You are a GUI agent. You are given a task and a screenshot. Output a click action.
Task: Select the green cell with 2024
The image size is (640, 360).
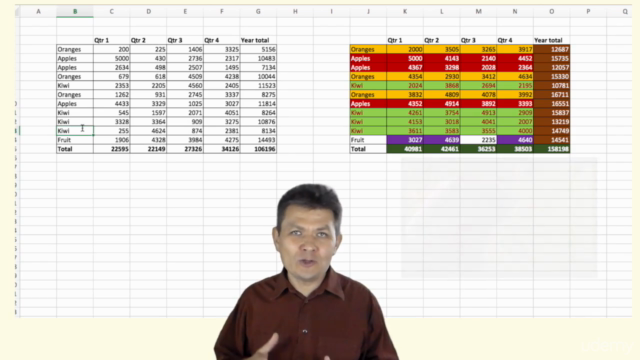405,85
